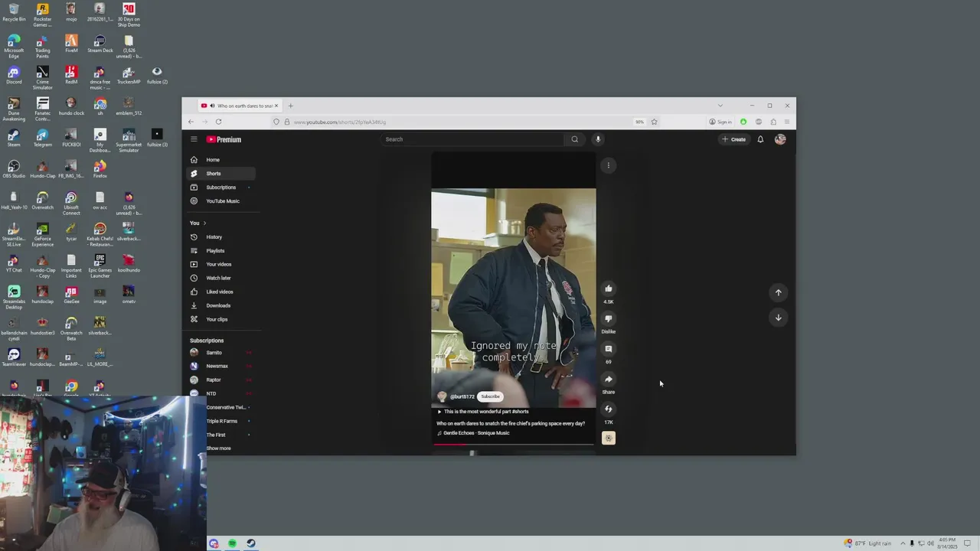Viewport: 980px width, 551px height.
Task: Open the Newsmax subscription channel
Action: click(x=222, y=366)
